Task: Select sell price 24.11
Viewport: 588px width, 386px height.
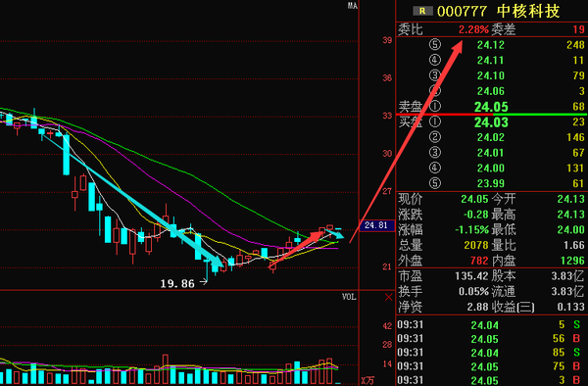Action: coord(491,61)
